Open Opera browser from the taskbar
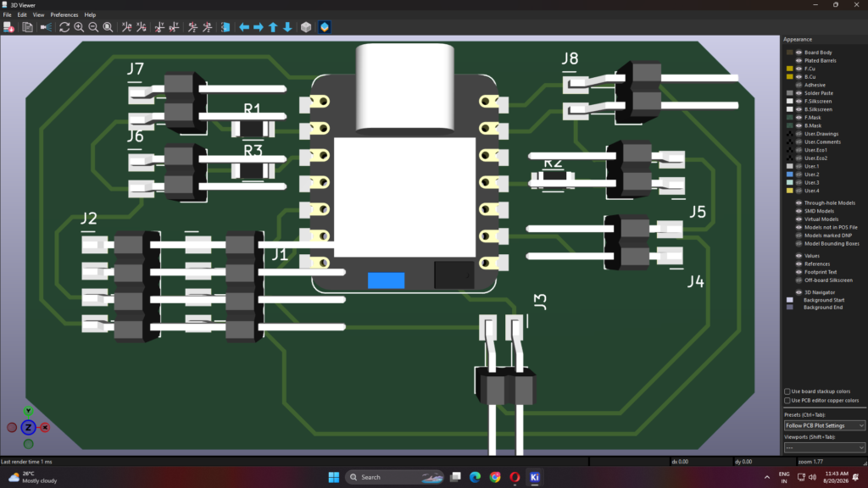Screen dimensions: 868x488 [x=515, y=477]
